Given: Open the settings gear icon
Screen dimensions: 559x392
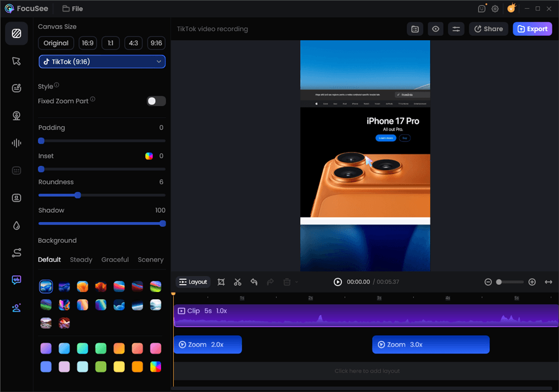Looking at the screenshot, I should point(495,8).
